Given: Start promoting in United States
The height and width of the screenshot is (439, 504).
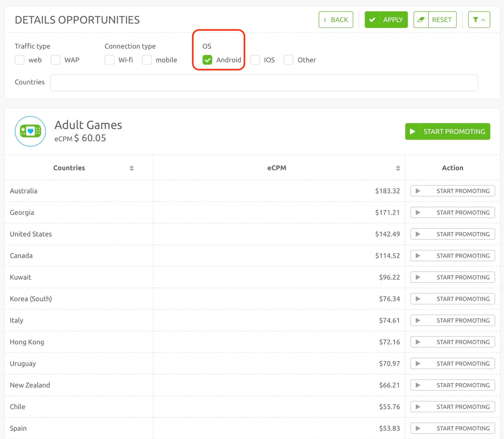Looking at the screenshot, I should 453,234.
